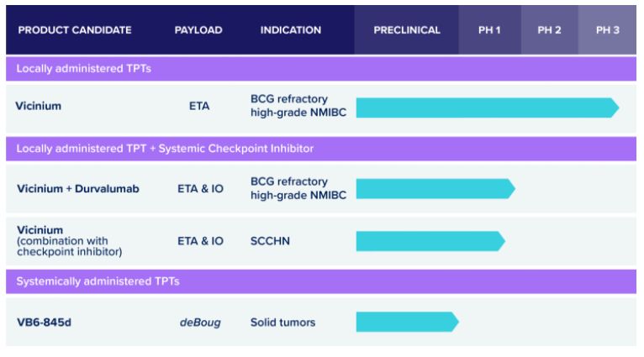Click the Locally administered TPTs section banner
This screenshot has height=357, width=644.
[x=321, y=69]
